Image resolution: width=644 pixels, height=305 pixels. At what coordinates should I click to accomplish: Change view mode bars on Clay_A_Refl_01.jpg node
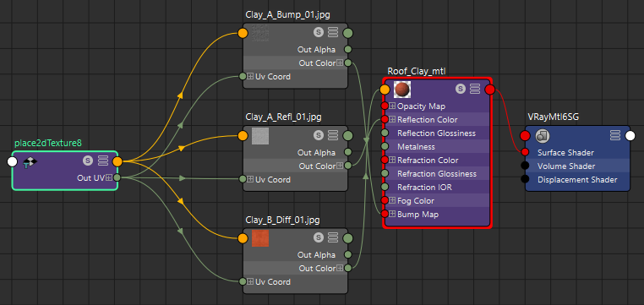pyautogui.click(x=333, y=135)
